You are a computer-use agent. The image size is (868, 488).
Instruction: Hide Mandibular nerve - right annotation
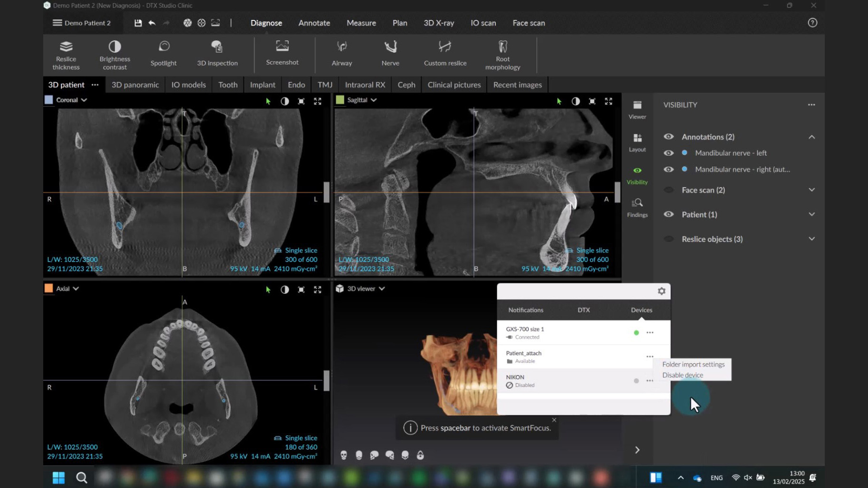click(669, 169)
